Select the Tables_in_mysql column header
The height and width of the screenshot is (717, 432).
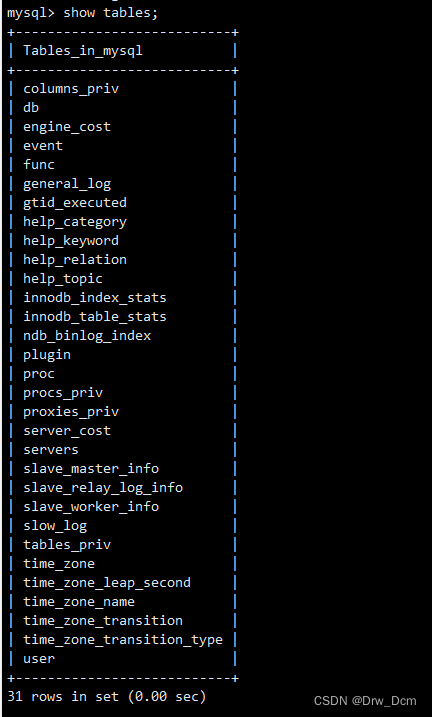click(83, 50)
